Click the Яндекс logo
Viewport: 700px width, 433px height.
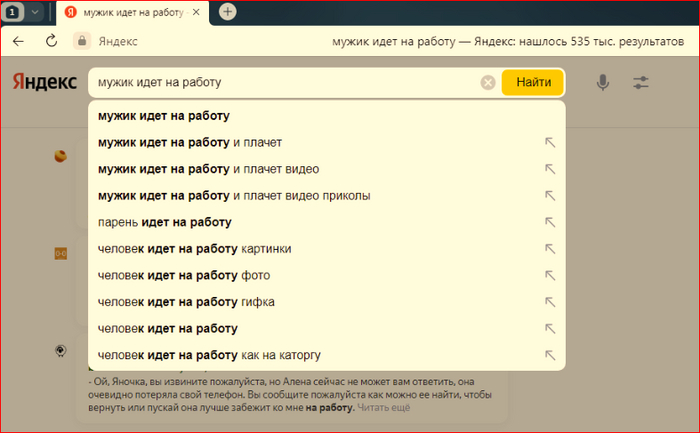tap(43, 82)
